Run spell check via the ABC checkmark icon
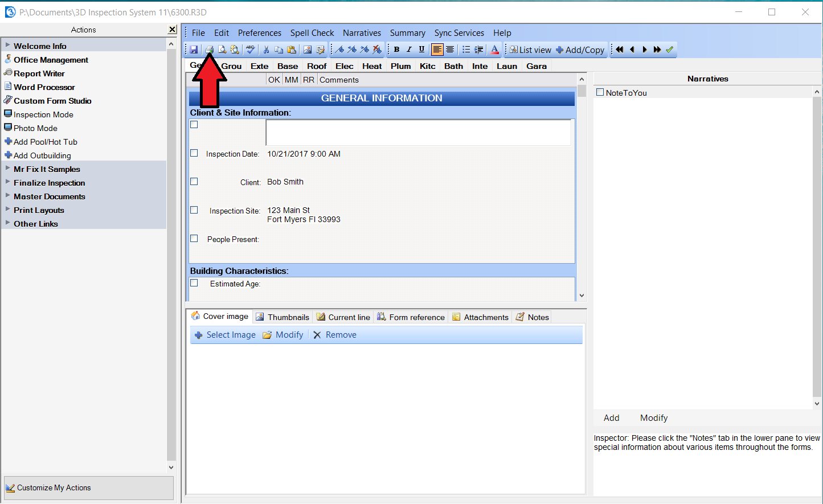Viewport: 823px width, 504px height. pyautogui.click(x=250, y=50)
